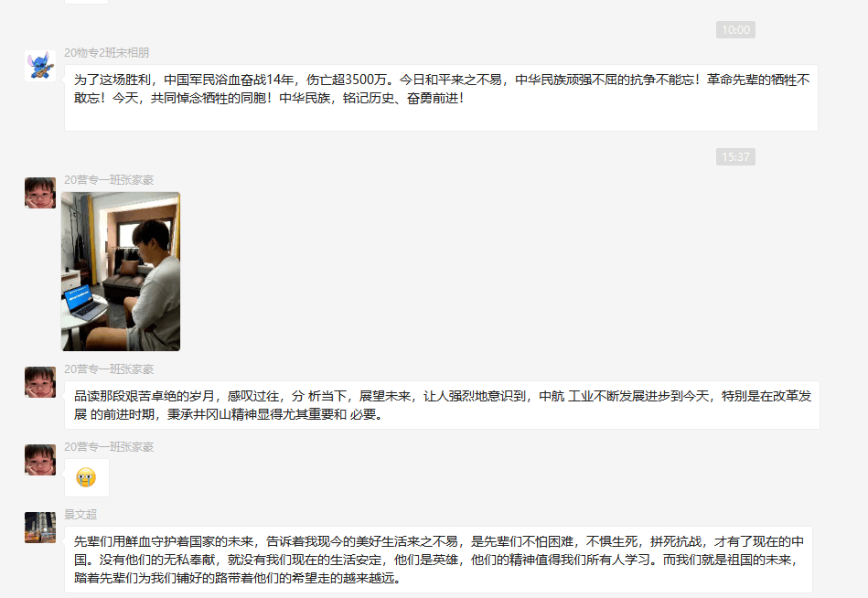This screenshot has width=868, height=598.
Task: Select message starting 品读那段艰苦卓绝的岁月
Action: click(x=443, y=405)
